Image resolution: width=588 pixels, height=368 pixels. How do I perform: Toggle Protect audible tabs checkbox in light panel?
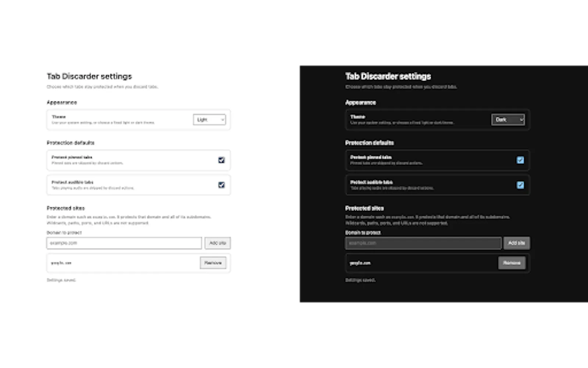pyautogui.click(x=221, y=185)
